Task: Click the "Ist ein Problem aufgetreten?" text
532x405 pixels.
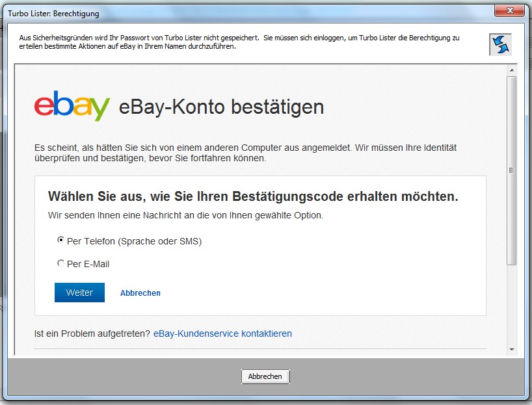Action: coord(92,333)
